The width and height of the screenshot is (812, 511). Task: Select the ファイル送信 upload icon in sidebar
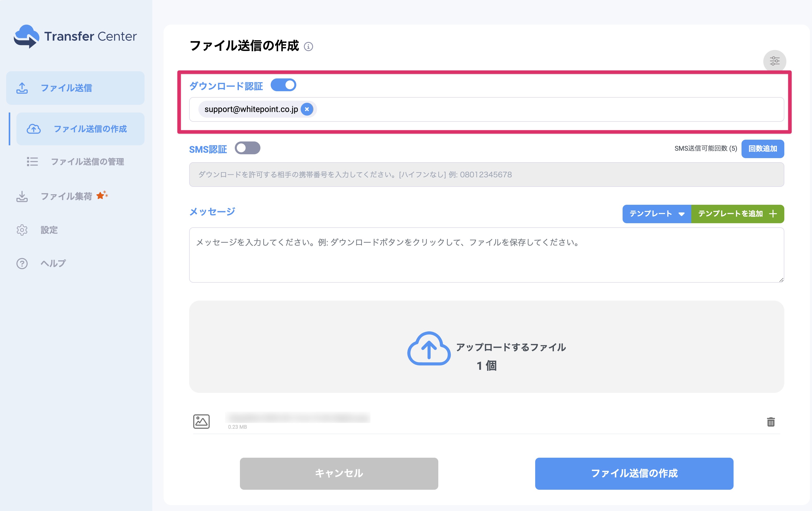[x=22, y=88]
